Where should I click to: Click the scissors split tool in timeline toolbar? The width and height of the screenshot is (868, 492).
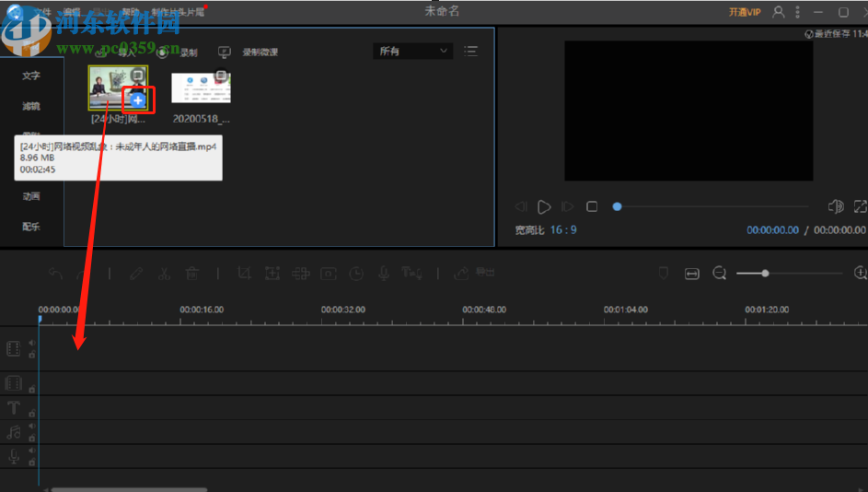coord(163,273)
